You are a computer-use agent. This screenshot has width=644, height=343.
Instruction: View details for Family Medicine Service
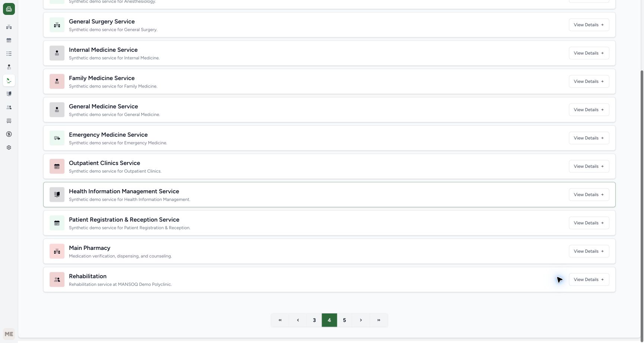(589, 82)
